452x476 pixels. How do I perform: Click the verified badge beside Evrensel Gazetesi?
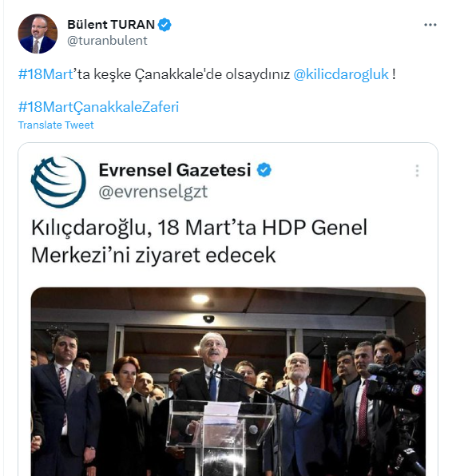264,169
